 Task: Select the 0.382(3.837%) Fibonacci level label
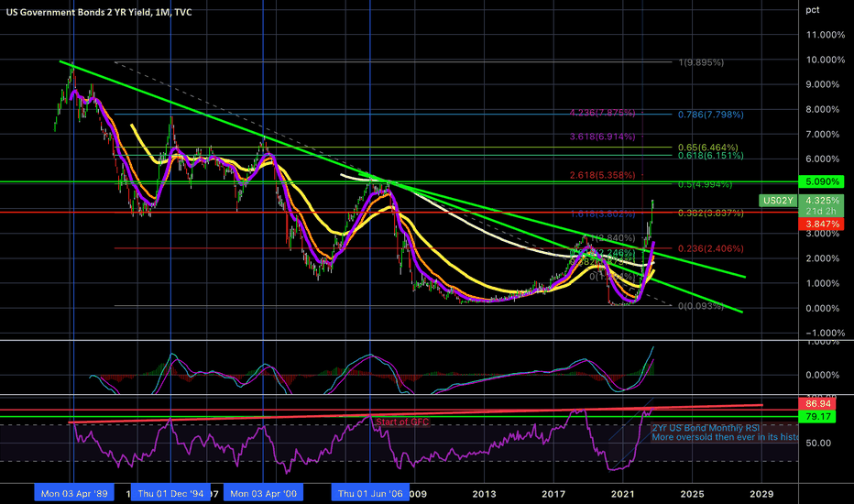[711, 213]
